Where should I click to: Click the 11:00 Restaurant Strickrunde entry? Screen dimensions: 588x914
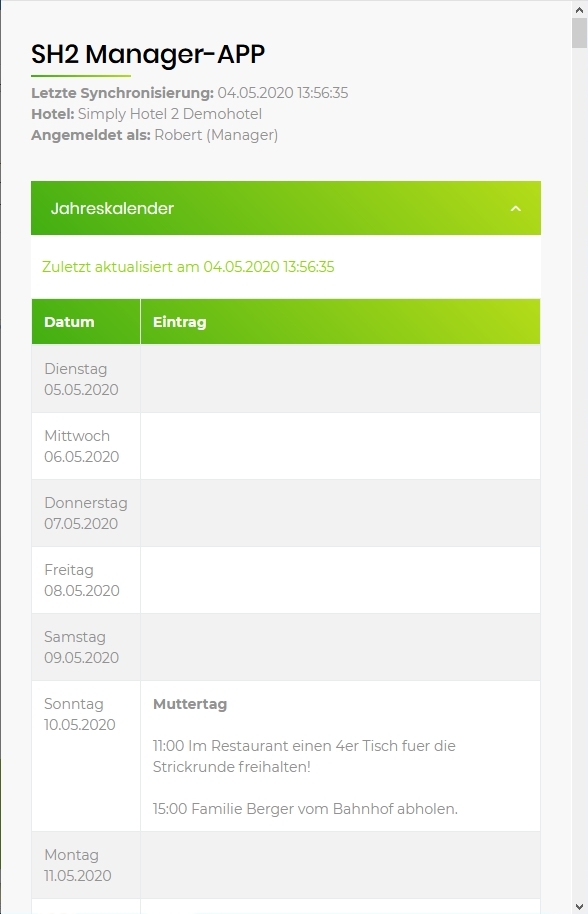point(304,756)
